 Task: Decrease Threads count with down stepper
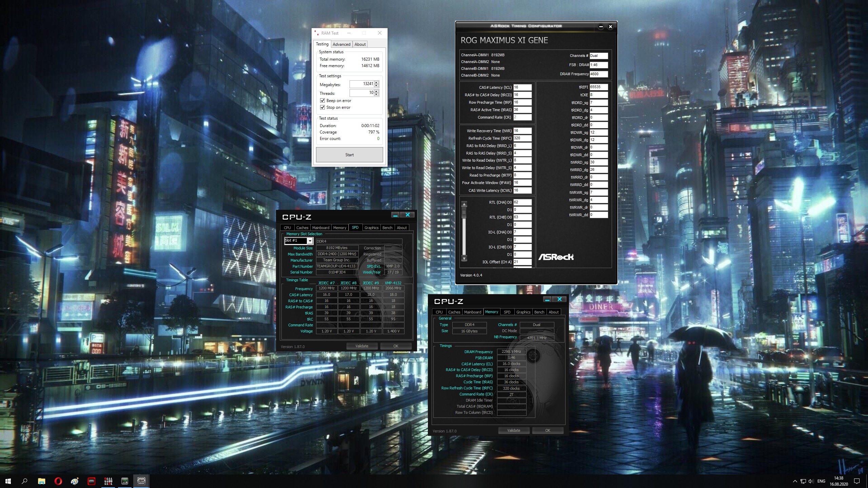tap(376, 95)
